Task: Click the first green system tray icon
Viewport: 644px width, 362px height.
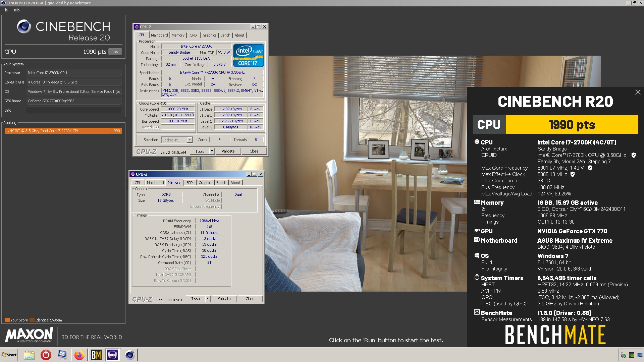Action: [623, 355]
